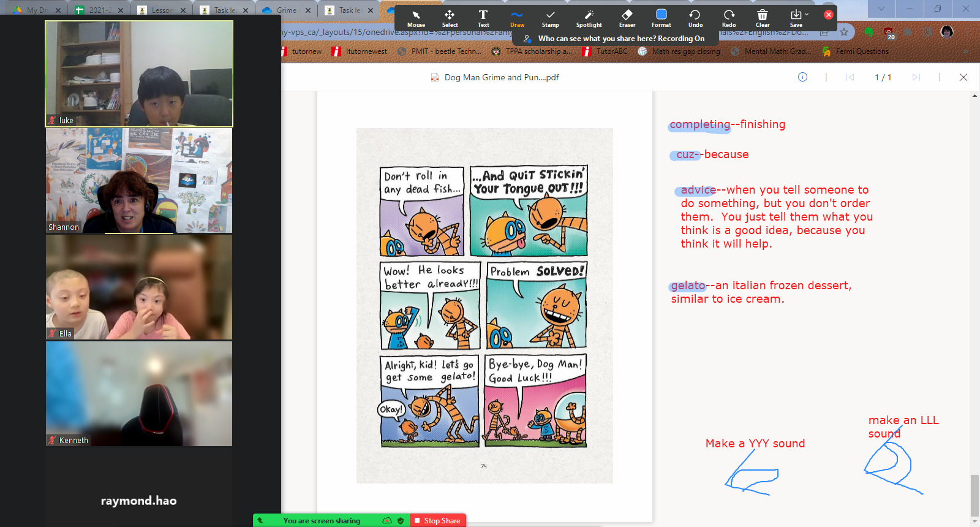Save the annotated screenshot
The image size is (980, 527).
pyautogui.click(x=796, y=18)
